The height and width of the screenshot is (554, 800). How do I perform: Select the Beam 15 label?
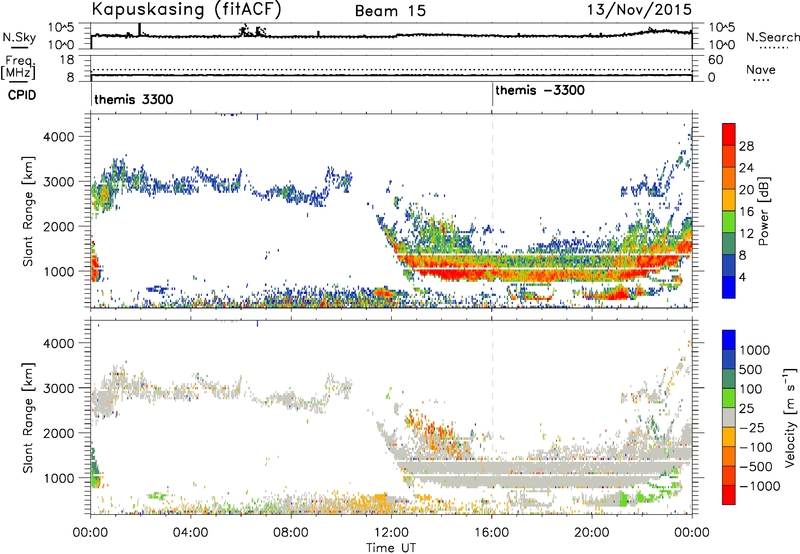[x=390, y=11]
